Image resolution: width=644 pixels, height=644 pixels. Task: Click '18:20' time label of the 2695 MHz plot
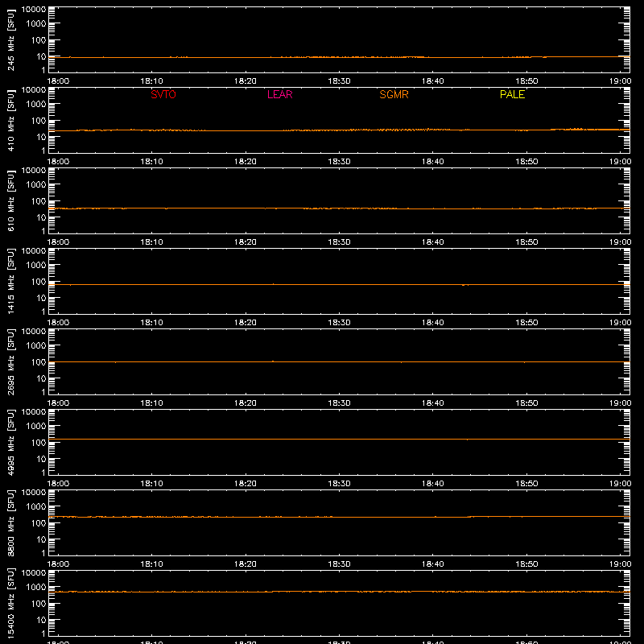[246, 403]
